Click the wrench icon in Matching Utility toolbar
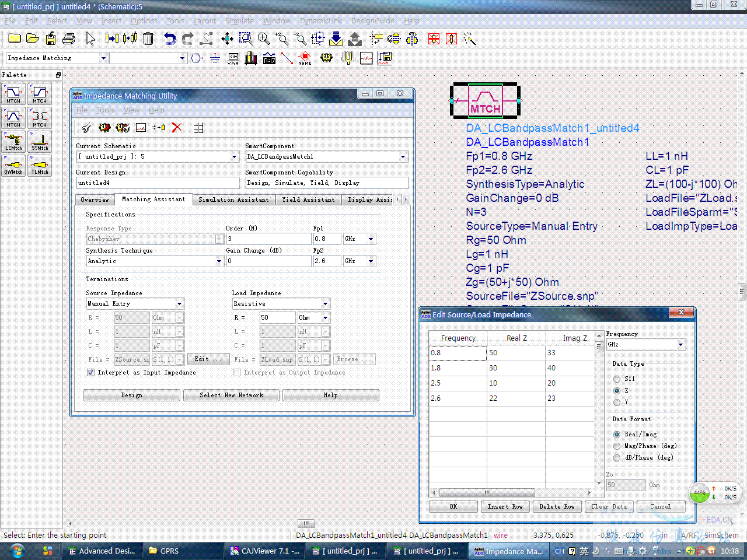This screenshot has height=560, width=747. (86, 128)
